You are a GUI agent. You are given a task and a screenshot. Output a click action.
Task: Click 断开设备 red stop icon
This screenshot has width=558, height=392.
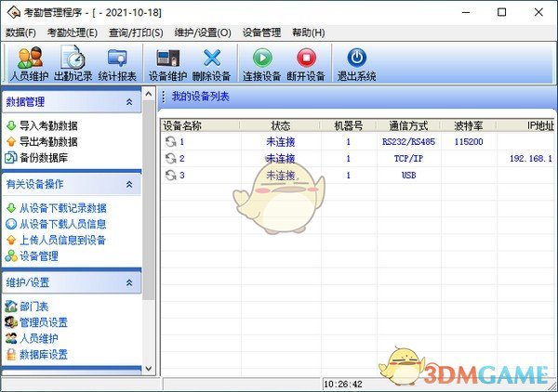tap(306, 58)
